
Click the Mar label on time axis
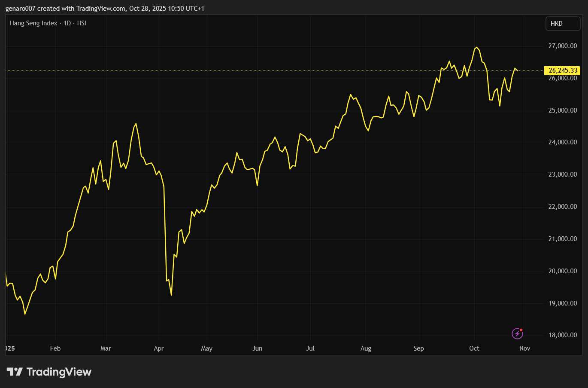[x=106, y=348]
